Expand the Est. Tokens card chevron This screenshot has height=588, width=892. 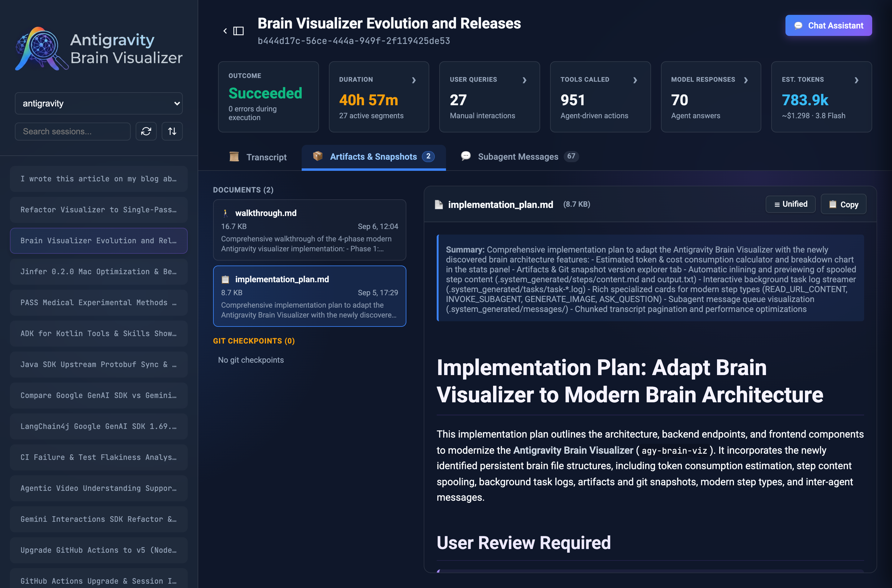tap(857, 80)
